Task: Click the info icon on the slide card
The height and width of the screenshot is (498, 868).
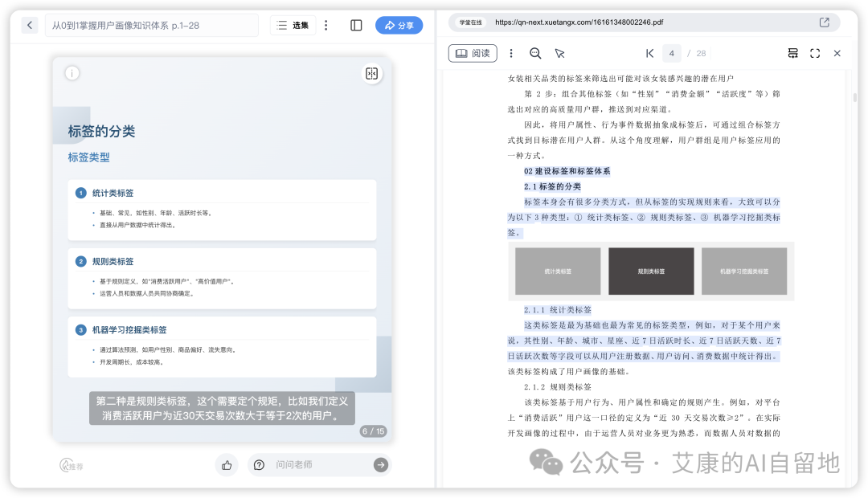Action: [72, 72]
